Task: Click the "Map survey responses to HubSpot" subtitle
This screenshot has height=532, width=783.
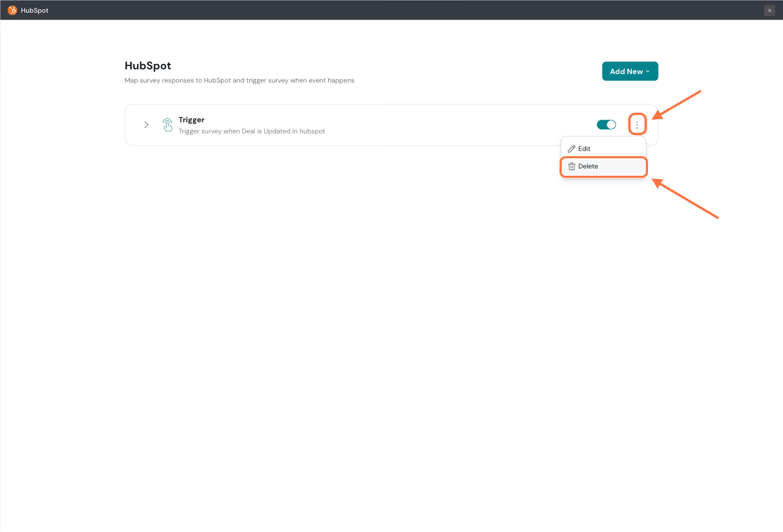Action: (239, 80)
